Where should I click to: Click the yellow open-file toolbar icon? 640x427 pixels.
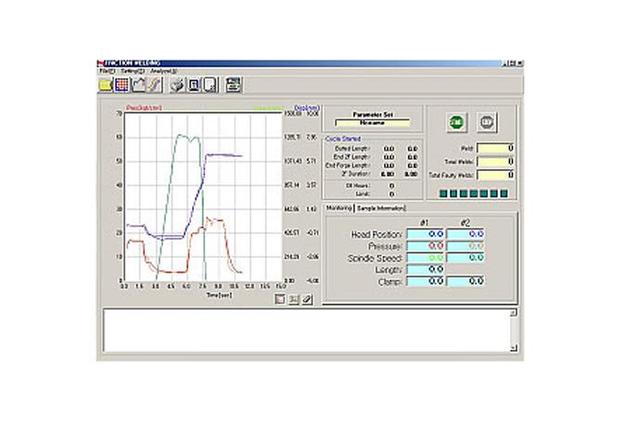[105, 85]
